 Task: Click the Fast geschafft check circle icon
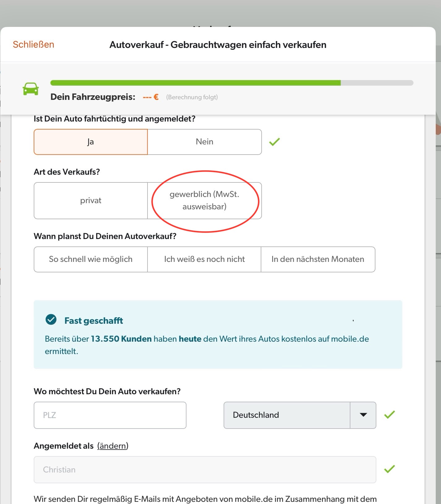(x=51, y=319)
